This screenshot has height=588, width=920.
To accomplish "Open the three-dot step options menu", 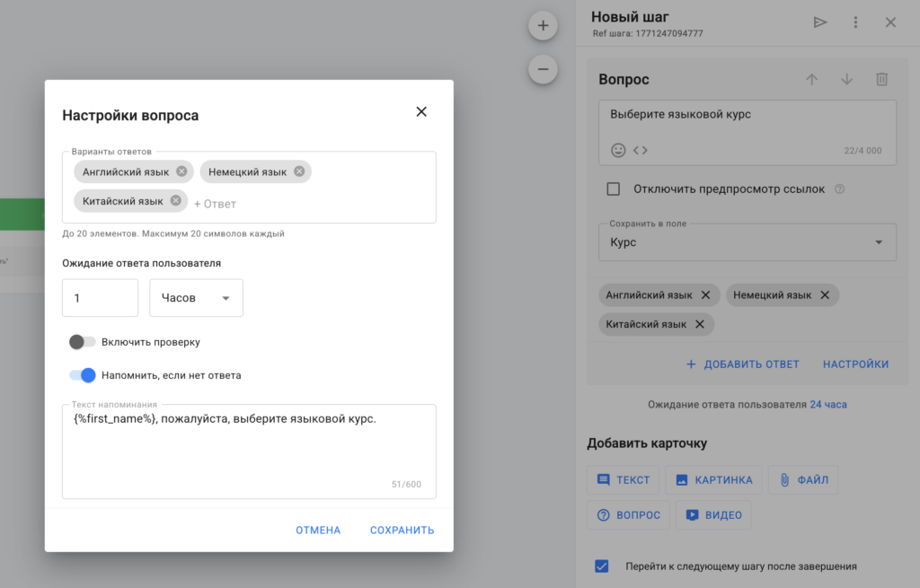I will coord(855,22).
